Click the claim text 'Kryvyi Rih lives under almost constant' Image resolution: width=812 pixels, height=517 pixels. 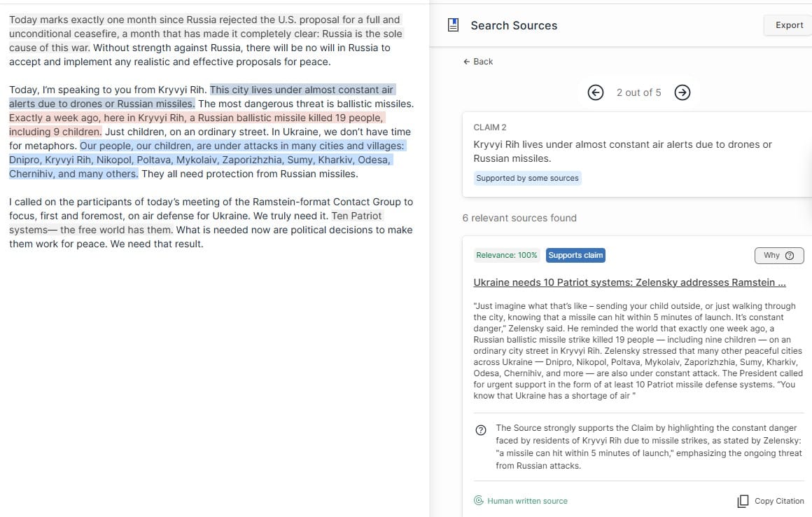tap(622, 151)
